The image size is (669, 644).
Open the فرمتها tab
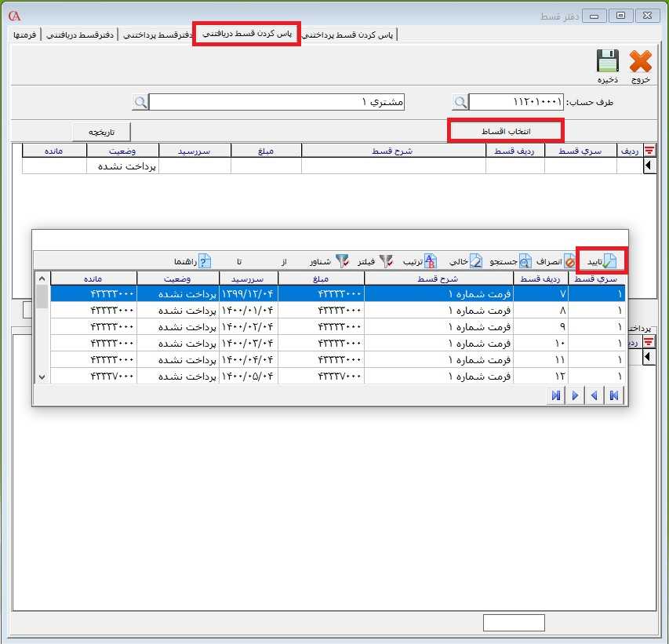26,35
